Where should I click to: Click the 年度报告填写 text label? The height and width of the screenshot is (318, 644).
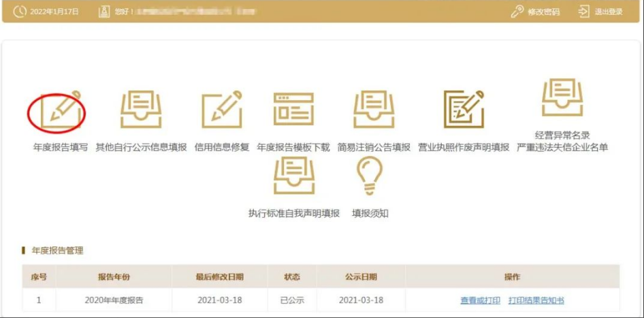click(61, 147)
